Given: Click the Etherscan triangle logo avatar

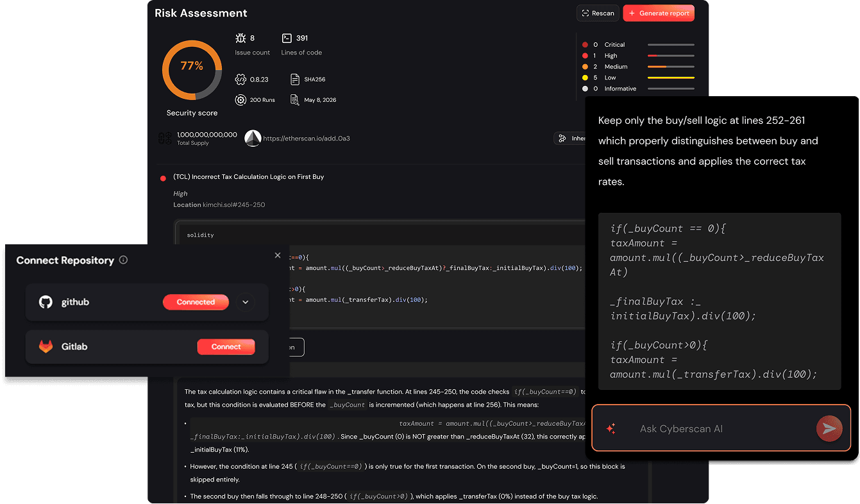Looking at the screenshot, I should point(253,138).
